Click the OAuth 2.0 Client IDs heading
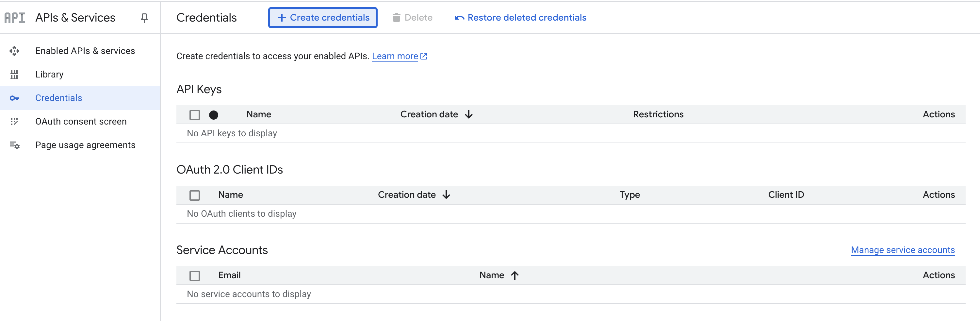Image resolution: width=980 pixels, height=321 pixels. (229, 169)
